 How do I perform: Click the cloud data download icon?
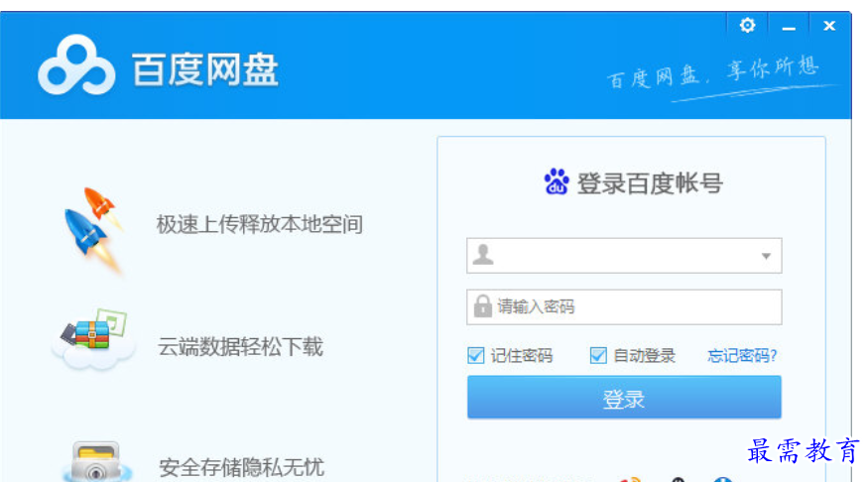pos(93,338)
